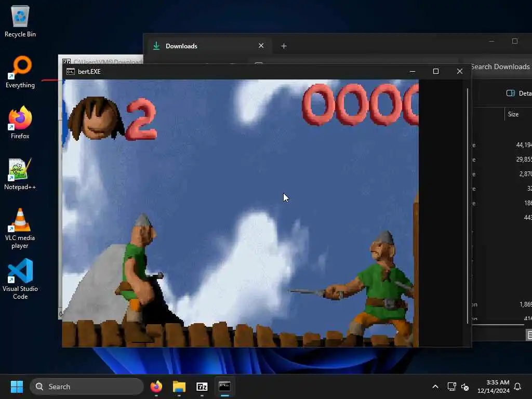This screenshot has width=532, height=399.
Task: Click the Search Downloads field
Action: pyautogui.click(x=501, y=67)
